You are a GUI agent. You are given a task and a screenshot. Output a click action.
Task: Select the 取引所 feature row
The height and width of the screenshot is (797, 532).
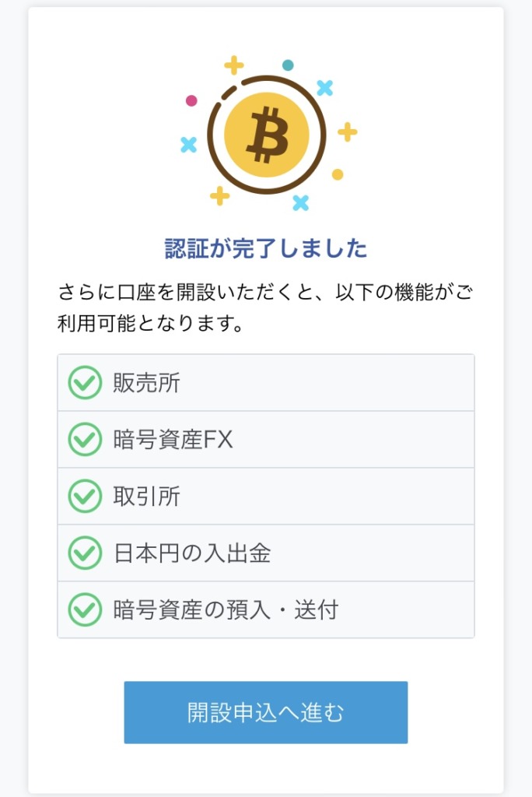pos(266,496)
